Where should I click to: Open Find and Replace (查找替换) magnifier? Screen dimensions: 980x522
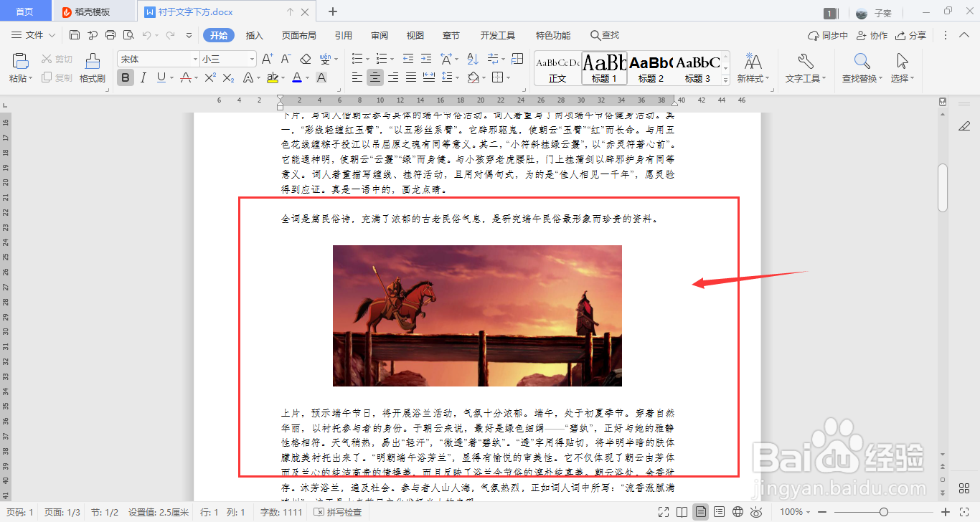[x=862, y=61]
